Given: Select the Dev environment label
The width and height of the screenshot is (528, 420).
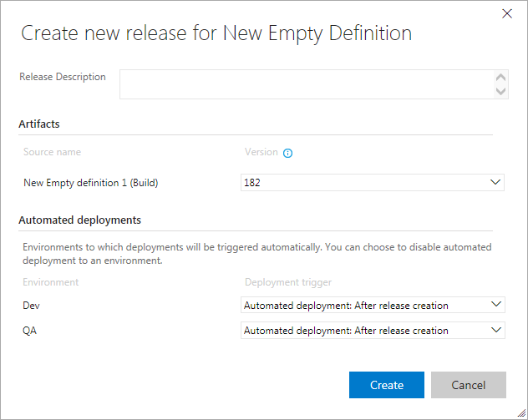Looking at the screenshot, I should (x=32, y=306).
